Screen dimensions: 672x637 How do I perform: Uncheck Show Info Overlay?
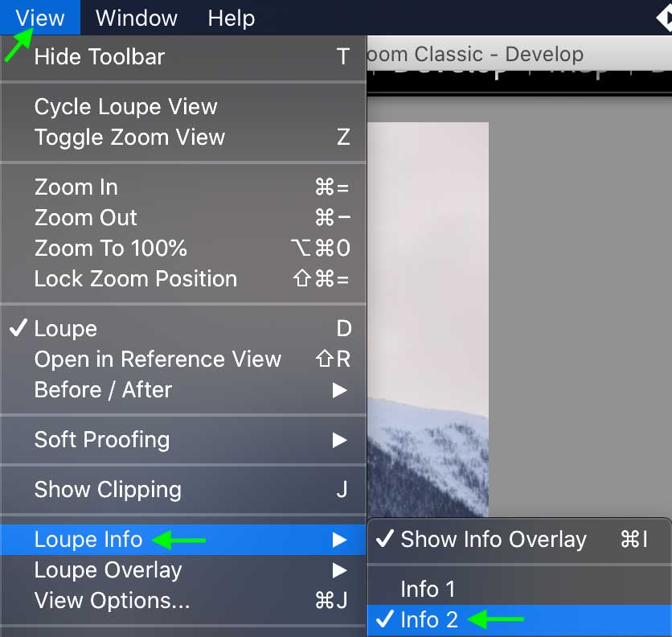click(519, 539)
